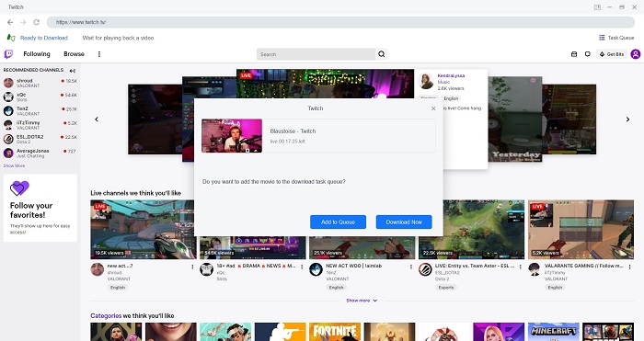Viewport: 644px width, 341px height.
Task: Collapse the recommended channels sidebar arrow
Action: (73, 71)
